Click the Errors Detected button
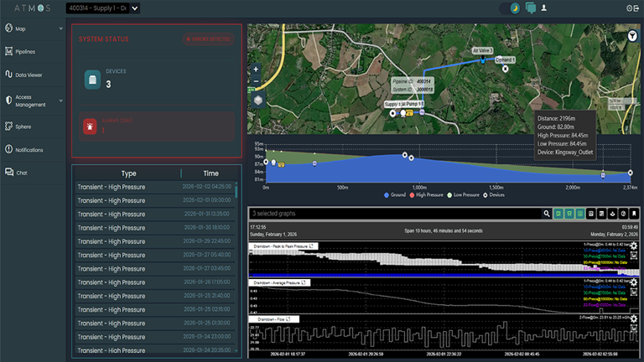The height and width of the screenshot is (362, 644). (210, 39)
